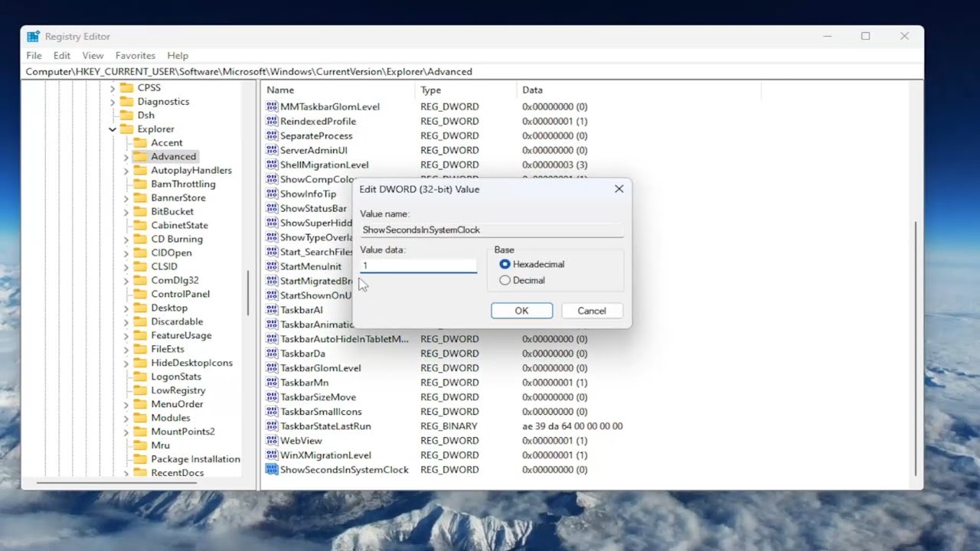Click the tree pane horizontal scrollbar
Screen dimensions: 980x551
pos(116,483)
